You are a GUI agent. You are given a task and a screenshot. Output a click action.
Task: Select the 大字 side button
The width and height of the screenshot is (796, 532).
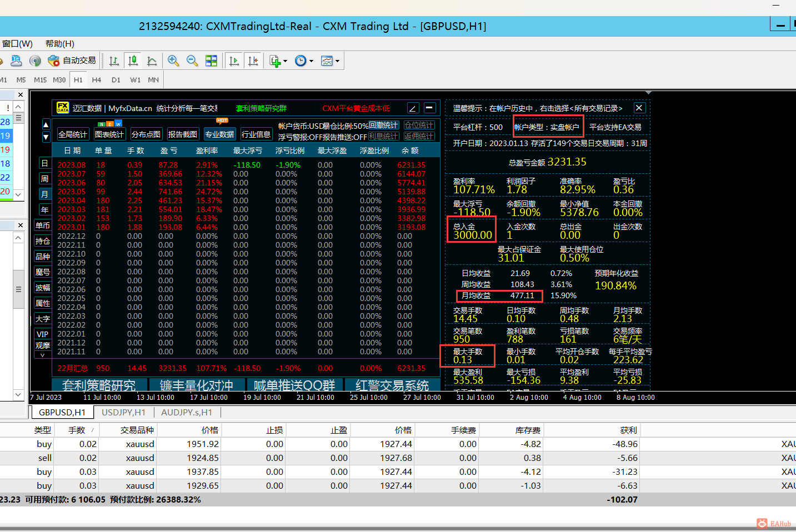[x=43, y=319]
